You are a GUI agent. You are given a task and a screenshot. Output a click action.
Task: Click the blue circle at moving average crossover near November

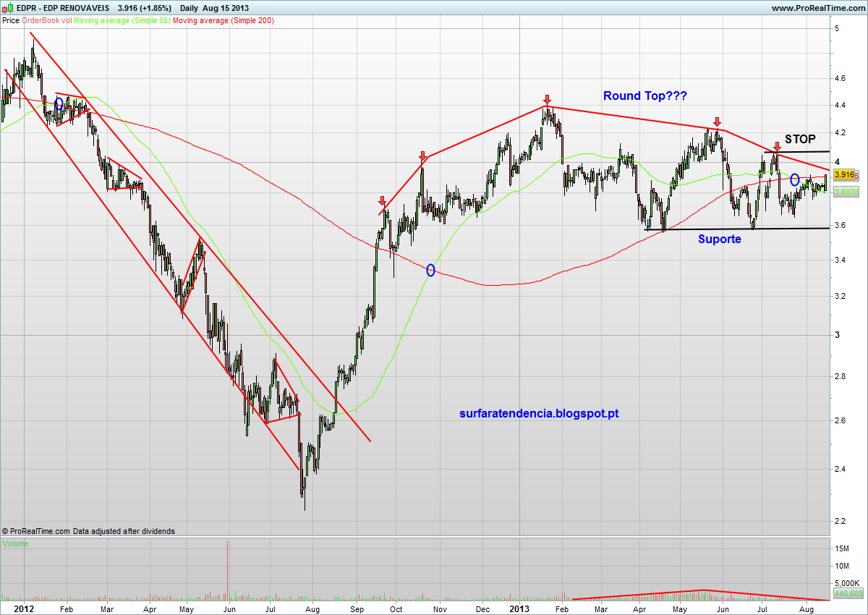431,270
